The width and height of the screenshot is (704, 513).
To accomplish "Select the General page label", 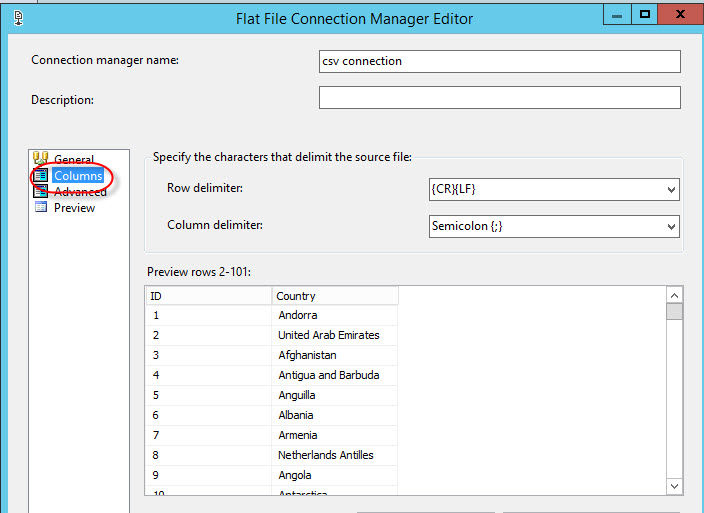I will 74,160.
